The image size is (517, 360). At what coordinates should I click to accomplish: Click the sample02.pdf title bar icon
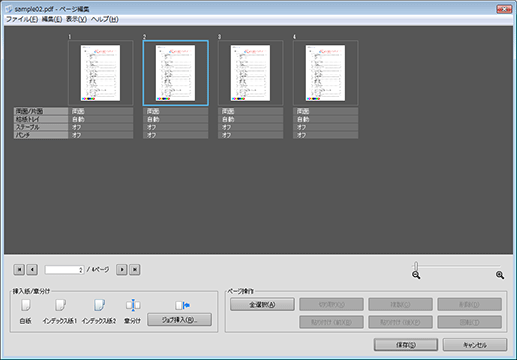[9, 9]
